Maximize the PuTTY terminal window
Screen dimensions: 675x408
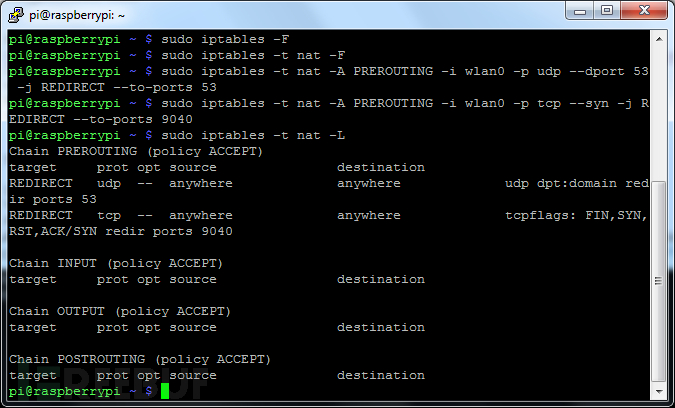611,12
